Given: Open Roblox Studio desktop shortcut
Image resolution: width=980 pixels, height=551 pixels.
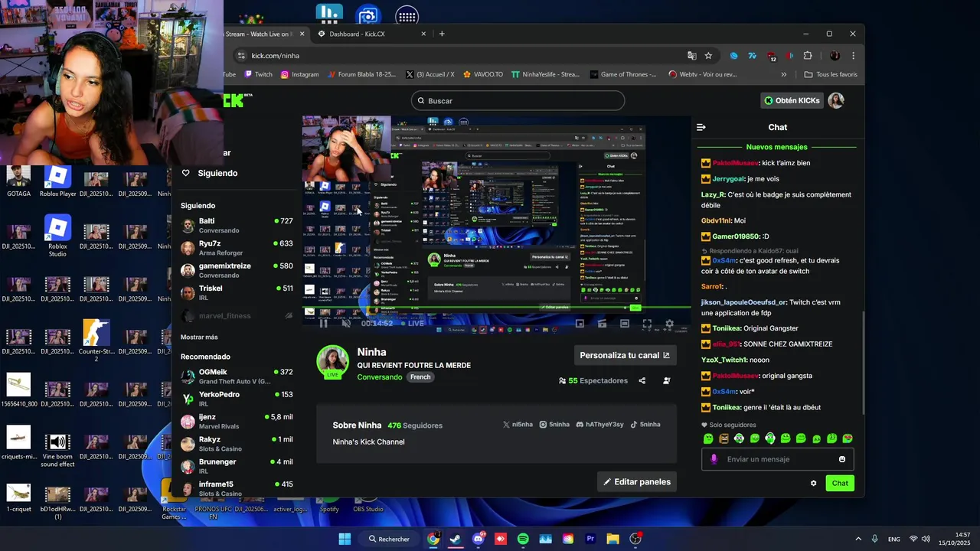Looking at the screenshot, I should pyautogui.click(x=57, y=236).
